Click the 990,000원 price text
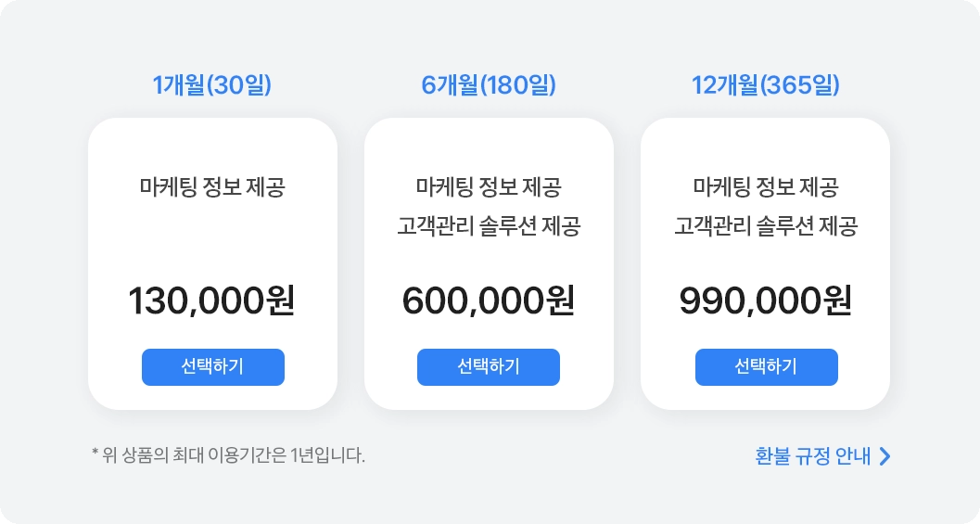The height and width of the screenshot is (524, 980). [x=765, y=300]
